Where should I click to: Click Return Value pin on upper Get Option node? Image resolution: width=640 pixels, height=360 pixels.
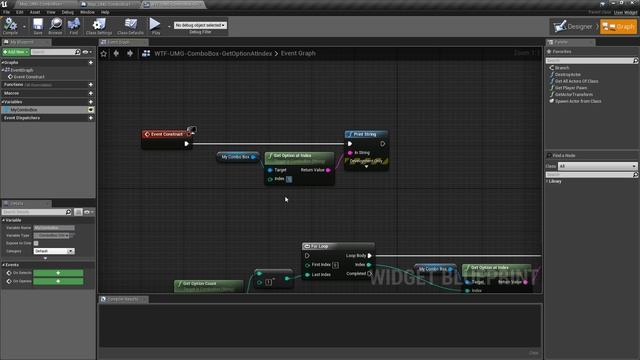click(x=328, y=170)
